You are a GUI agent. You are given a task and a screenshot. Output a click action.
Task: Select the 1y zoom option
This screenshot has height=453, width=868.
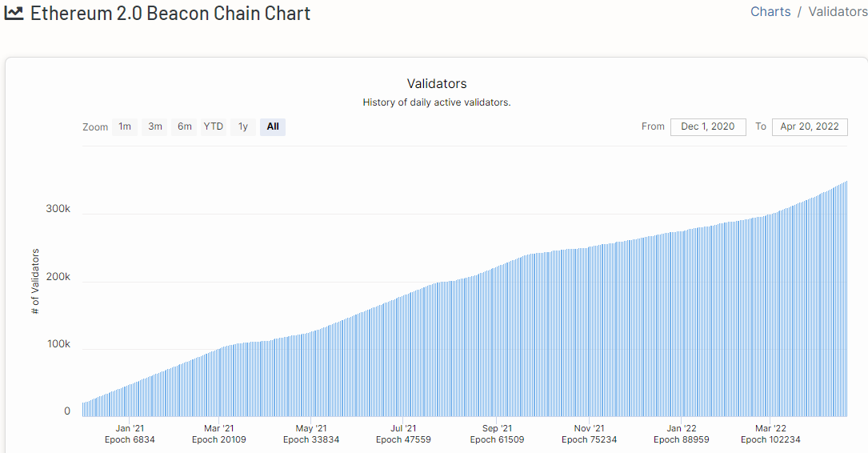tap(243, 126)
